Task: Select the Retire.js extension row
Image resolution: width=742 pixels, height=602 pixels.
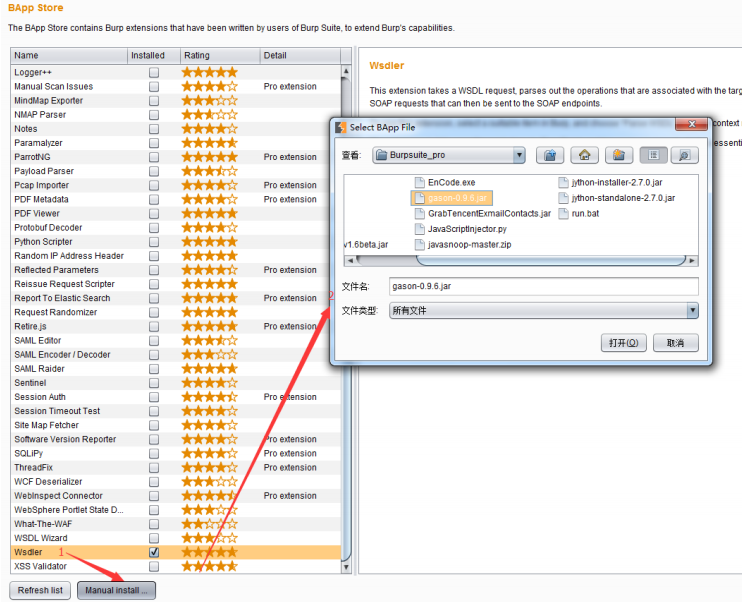Action: coord(176,327)
